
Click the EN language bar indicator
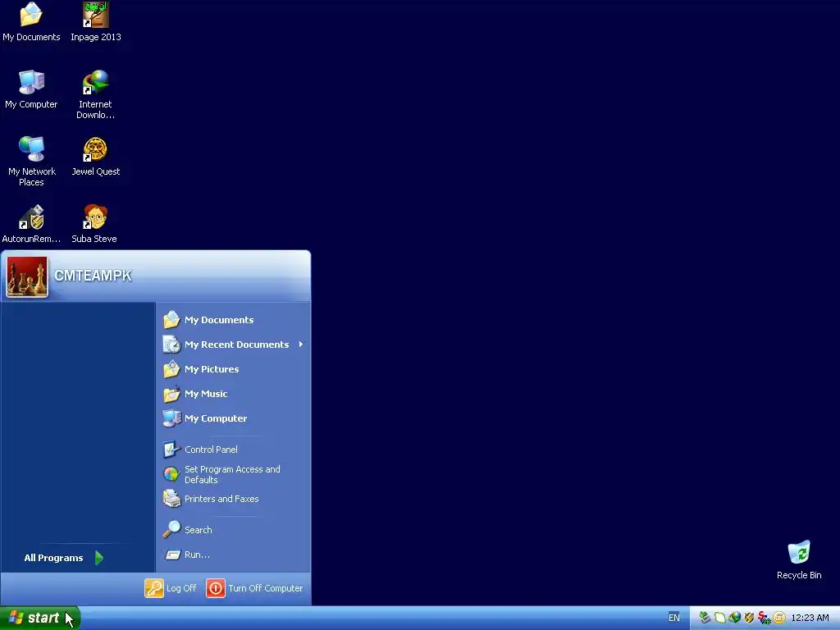(x=674, y=618)
